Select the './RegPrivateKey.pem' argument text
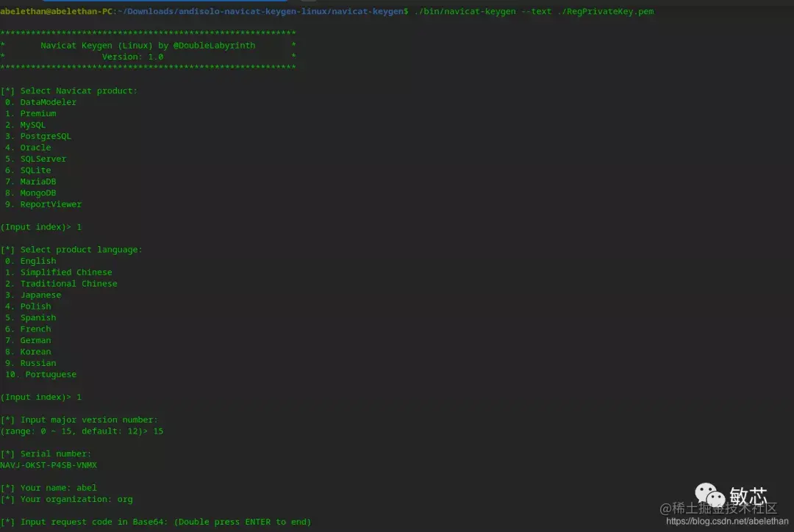Screen dimensions: 794x532 [x=605, y=11]
